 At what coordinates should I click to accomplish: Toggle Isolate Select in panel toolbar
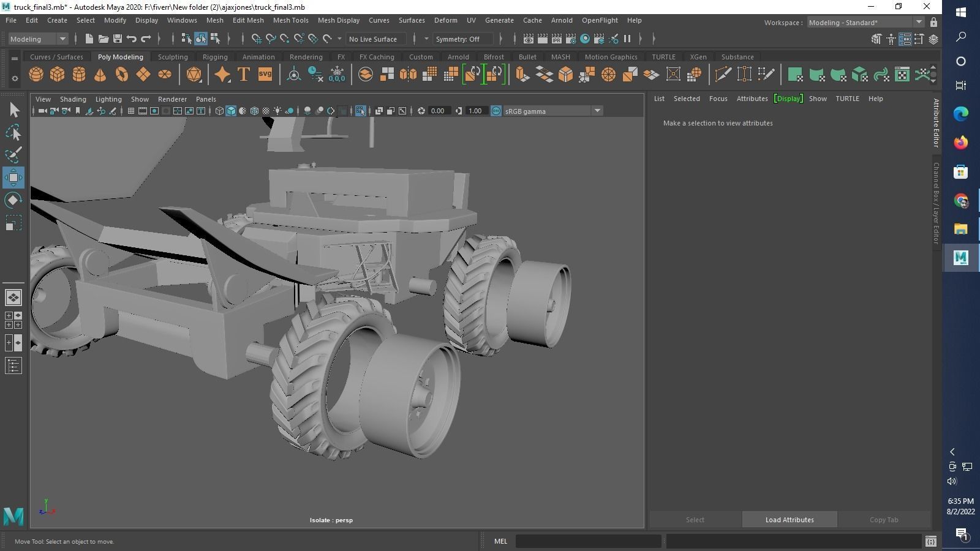(x=360, y=111)
